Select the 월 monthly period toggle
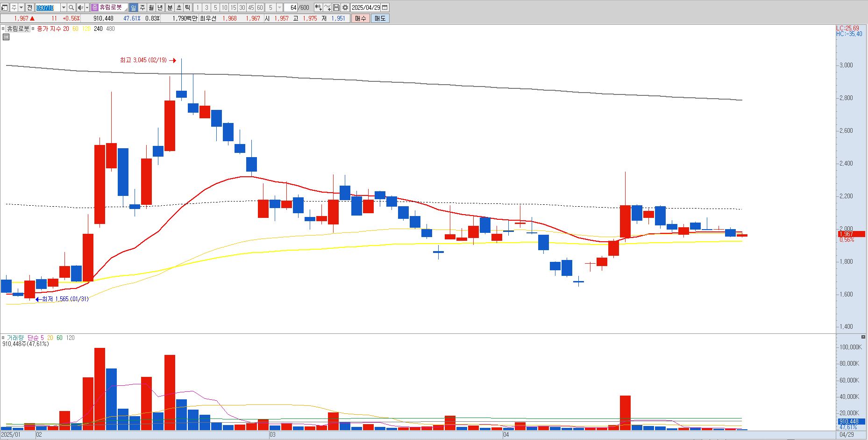 pos(151,7)
